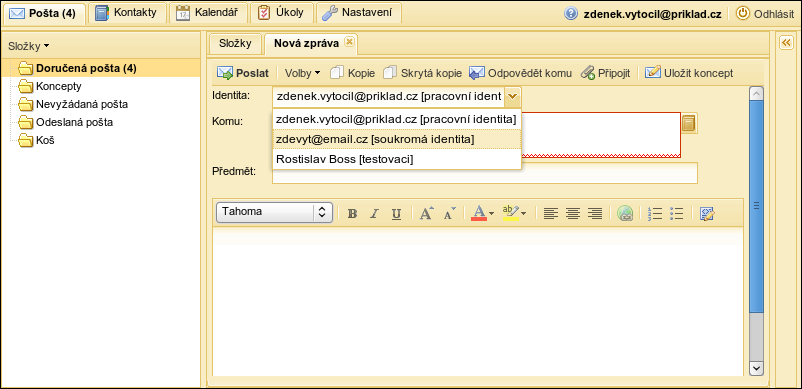Click the scrollbar up arrow
The image size is (802, 389).
(x=755, y=94)
